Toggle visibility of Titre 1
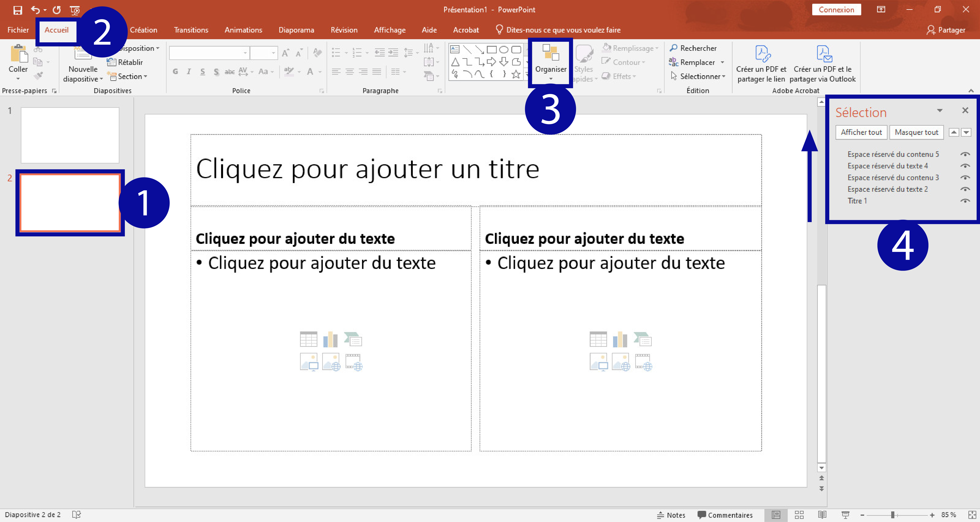Viewport: 980px width, 522px height. pos(965,201)
